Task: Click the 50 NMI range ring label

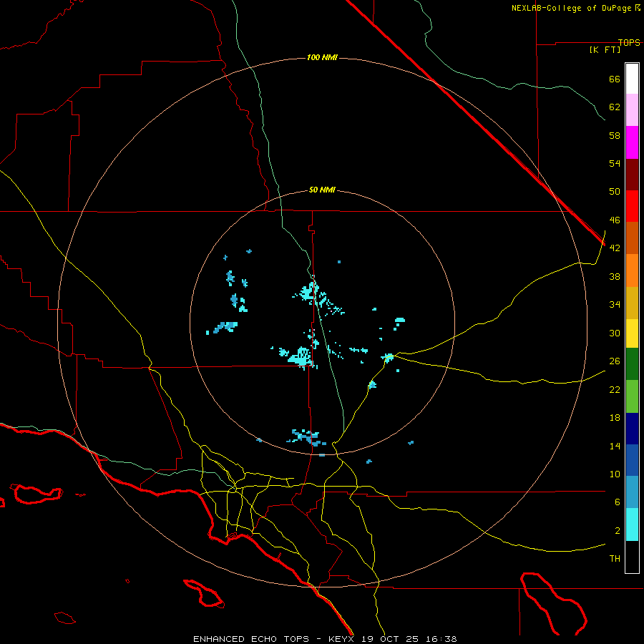Action: pos(322,190)
